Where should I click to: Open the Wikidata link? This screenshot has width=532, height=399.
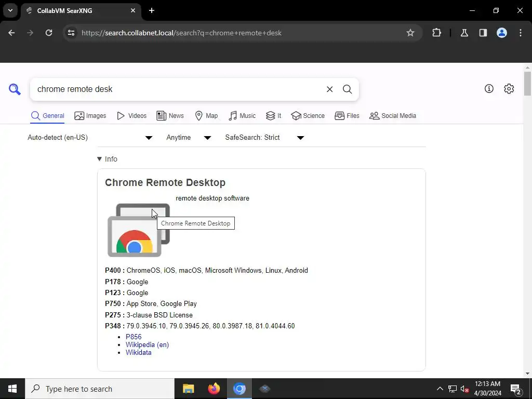coord(138,352)
